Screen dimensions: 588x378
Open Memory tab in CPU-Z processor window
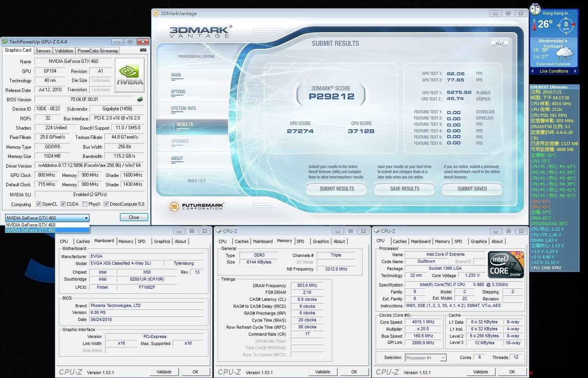point(442,241)
